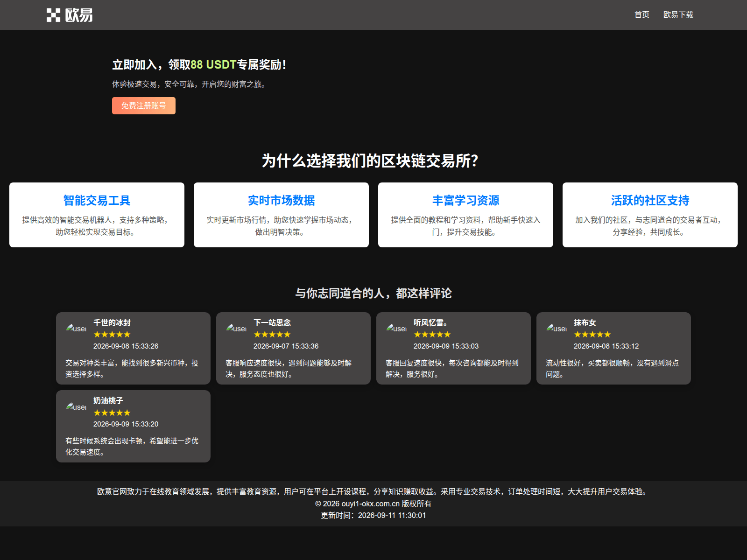The height and width of the screenshot is (560, 747).
Task: Click reviewer name 奶油桃子
Action: pyautogui.click(x=108, y=400)
